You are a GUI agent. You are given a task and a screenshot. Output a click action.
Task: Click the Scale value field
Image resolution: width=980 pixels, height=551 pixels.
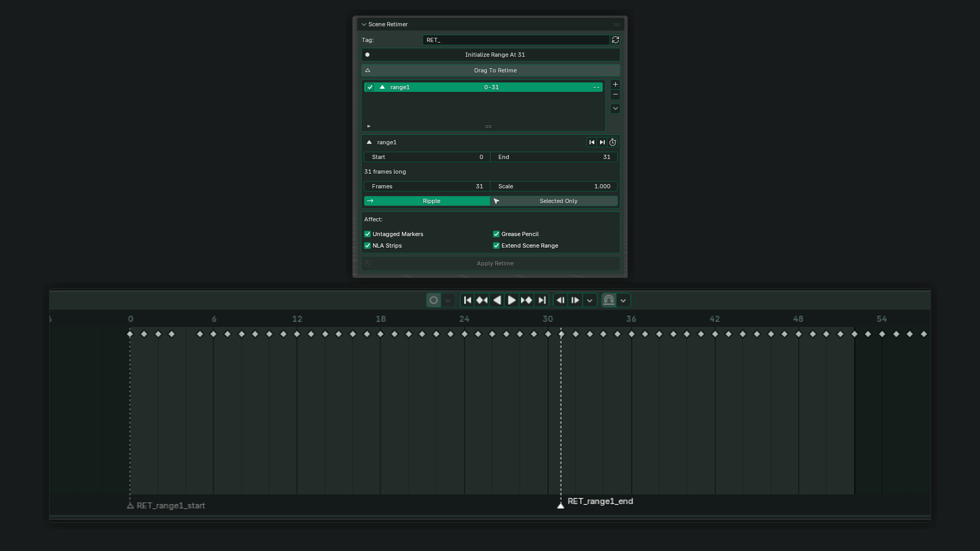(554, 186)
